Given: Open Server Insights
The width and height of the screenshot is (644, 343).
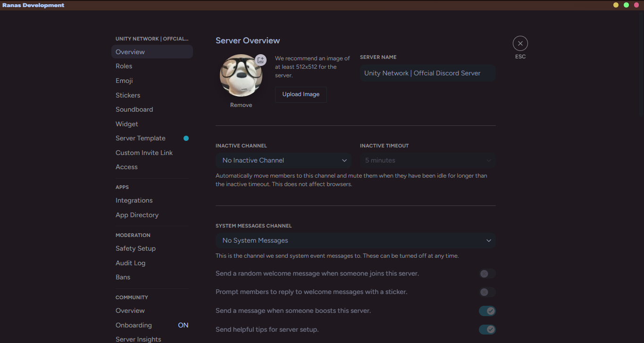Looking at the screenshot, I should (152, 339).
